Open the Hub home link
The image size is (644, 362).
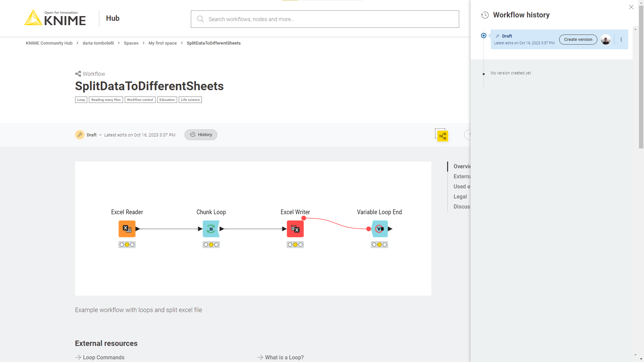point(113,18)
